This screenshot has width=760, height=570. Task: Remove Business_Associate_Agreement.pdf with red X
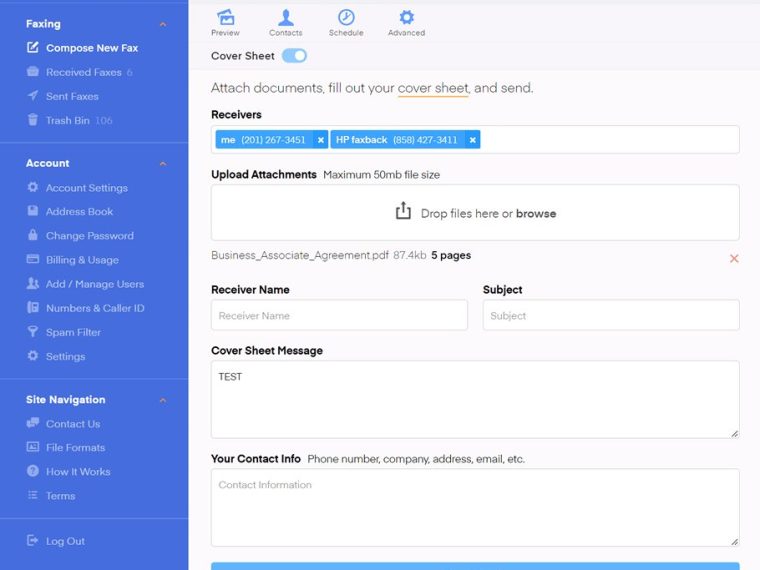(734, 258)
